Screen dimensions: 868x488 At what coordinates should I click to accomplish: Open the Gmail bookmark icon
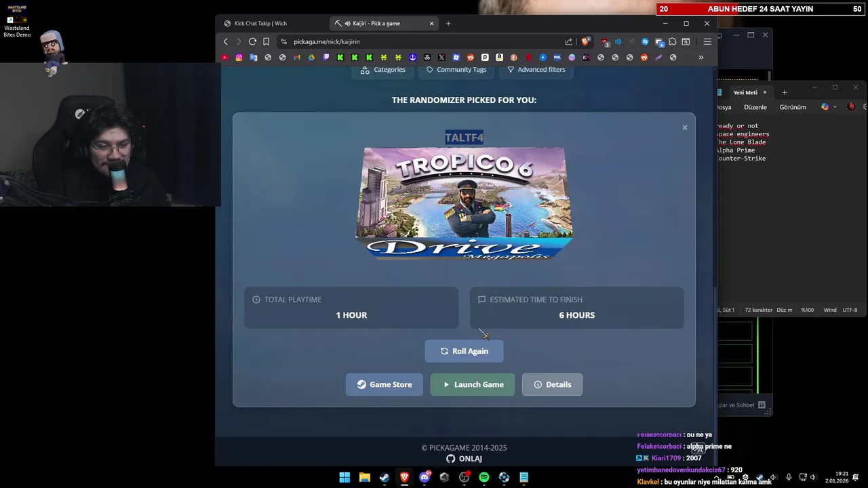tap(296, 58)
